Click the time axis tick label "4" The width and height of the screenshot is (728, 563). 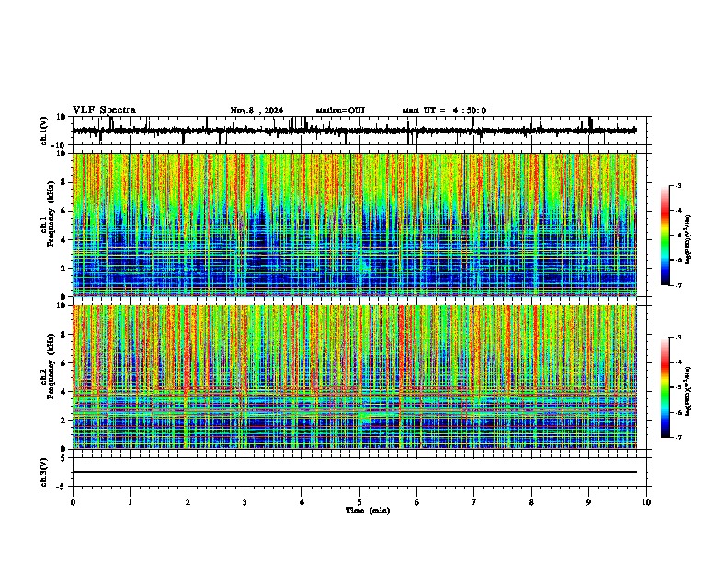coord(302,502)
